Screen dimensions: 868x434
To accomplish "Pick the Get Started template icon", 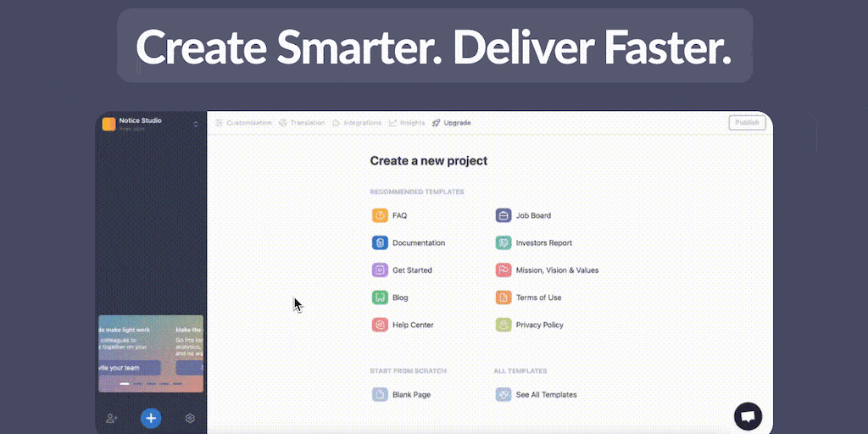I will tap(380, 270).
